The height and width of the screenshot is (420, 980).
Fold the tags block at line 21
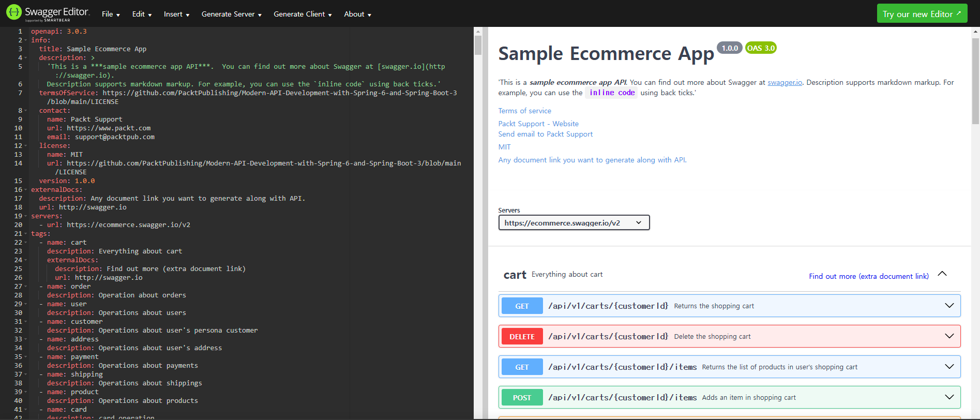coord(26,234)
